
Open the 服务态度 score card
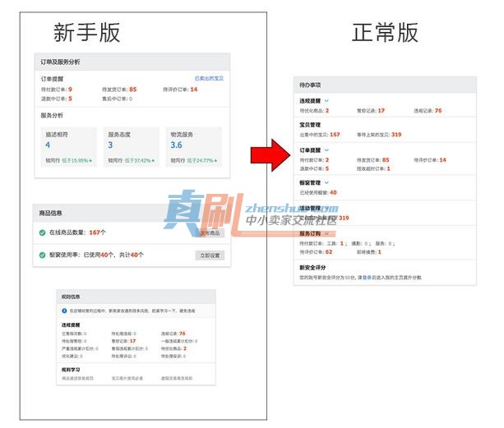pyautogui.click(x=132, y=147)
